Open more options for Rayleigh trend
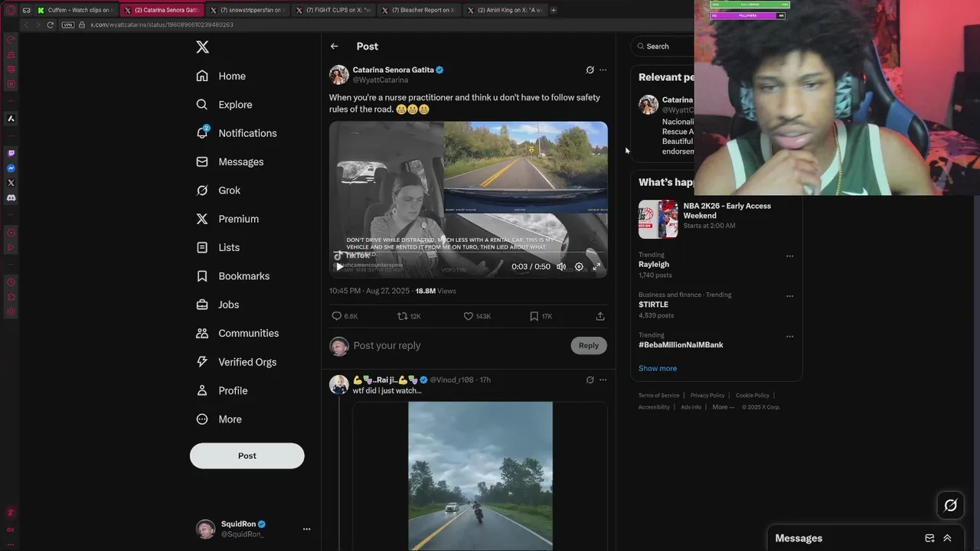Screen dimensions: 980x551 pos(790,256)
